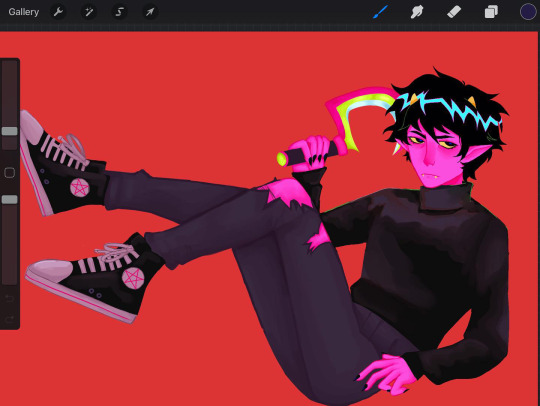Open the Layers panel
540x406 pixels.
tap(491, 12)
